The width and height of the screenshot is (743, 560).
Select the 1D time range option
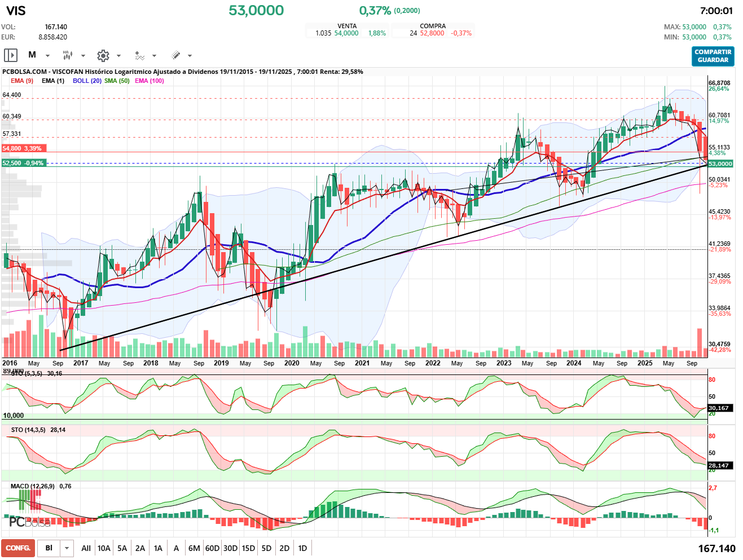click(x=302, y=548)
